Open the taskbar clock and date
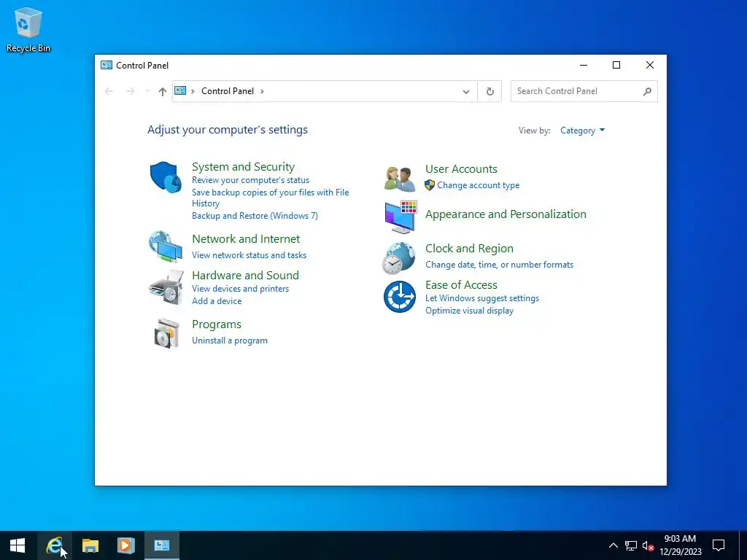747x560 pixels. pos(681,545)
